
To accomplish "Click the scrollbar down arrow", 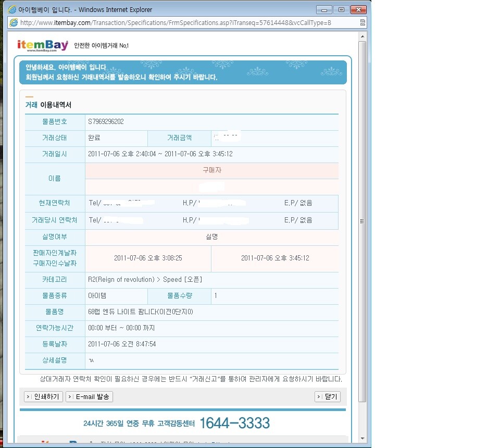I will pos(362,439).
